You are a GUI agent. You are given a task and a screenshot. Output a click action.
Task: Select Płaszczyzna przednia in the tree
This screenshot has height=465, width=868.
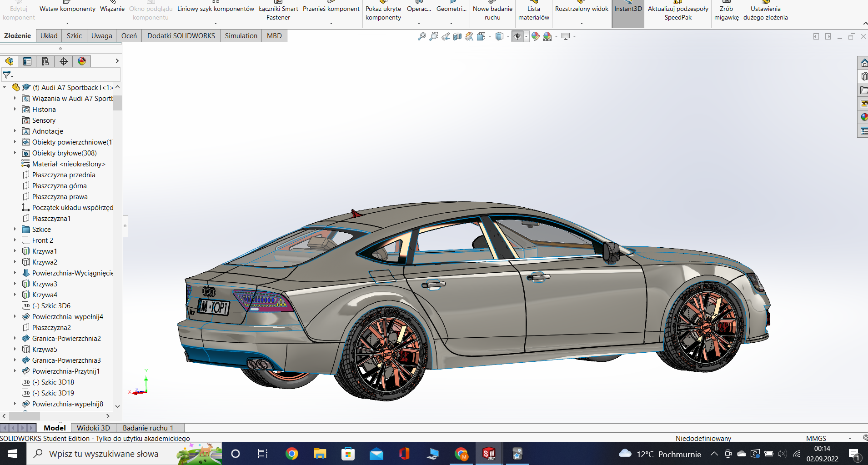pos(64,175)
